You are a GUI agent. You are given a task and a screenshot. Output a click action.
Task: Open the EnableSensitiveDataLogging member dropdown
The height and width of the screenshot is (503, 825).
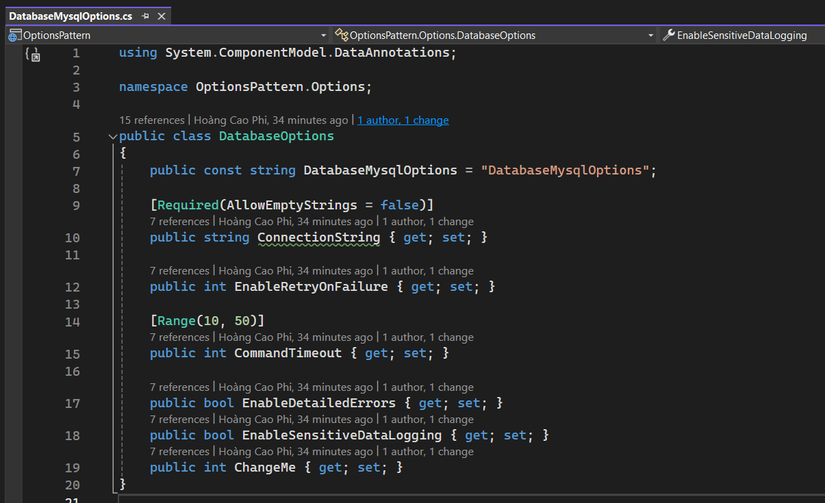742,35
